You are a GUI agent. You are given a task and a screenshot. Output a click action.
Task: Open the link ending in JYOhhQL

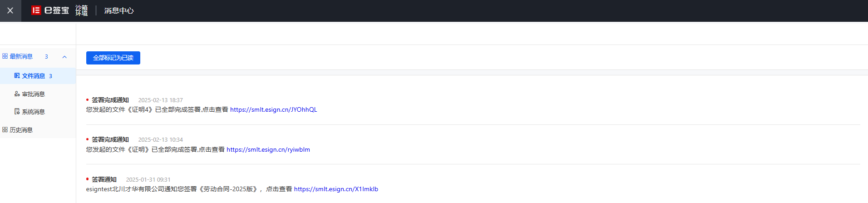point(273,109)
